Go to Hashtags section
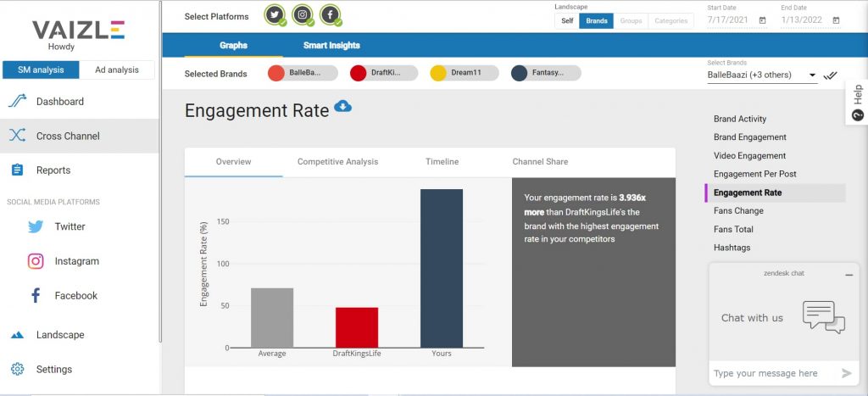The image size is (868, 396). pos(732,248)
